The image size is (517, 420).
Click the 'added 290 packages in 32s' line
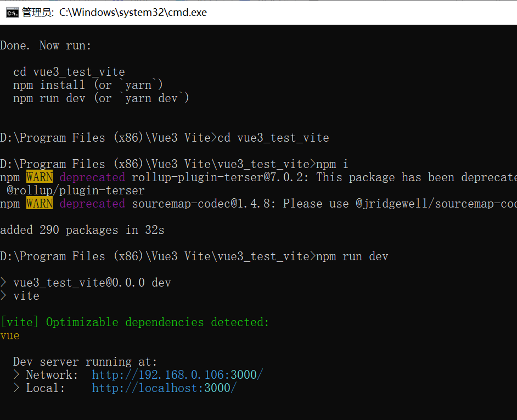(82, 230)
